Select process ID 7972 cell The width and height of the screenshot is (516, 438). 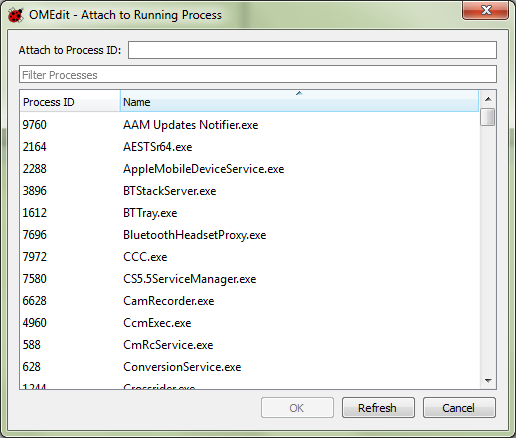pyautogui.click(x=35, y=257)
